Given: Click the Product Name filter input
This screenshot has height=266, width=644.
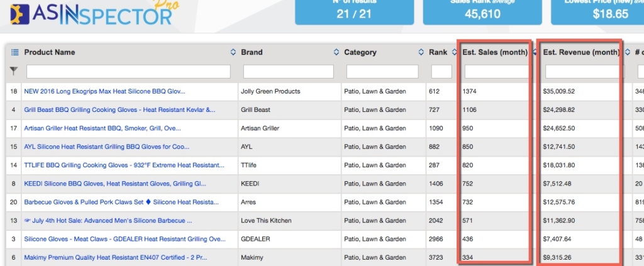Looking at the screenshot, I should [x=128, y=72].
